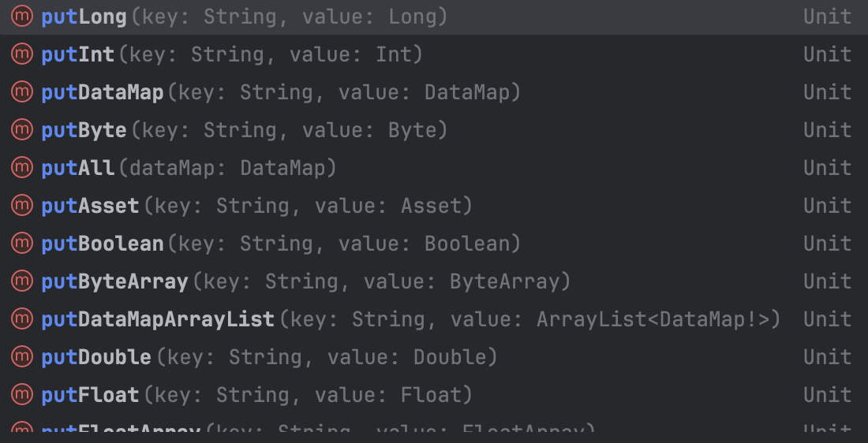Select the putDouble completion entry
Viewport: 868px width, 443px height.
pos(434,357)
